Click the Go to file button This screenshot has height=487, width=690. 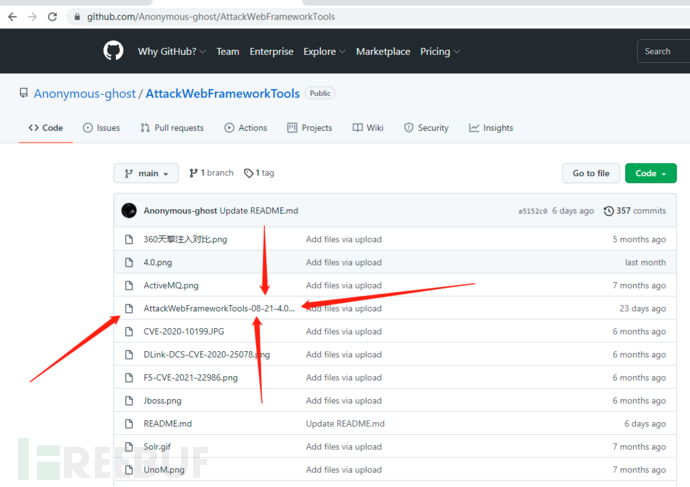(591, 173)
